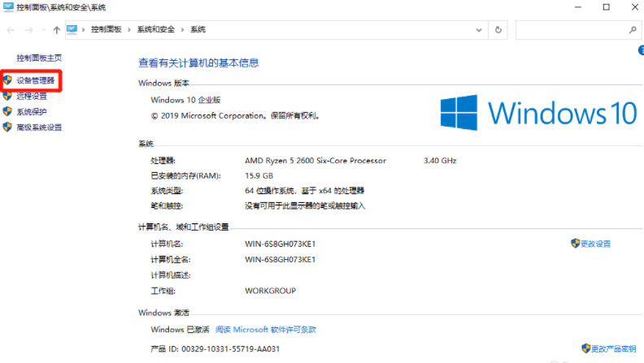The width and height of the screenshot is (644, 363).
Task: Open the recent locations dropdown arrow
Action: [44, 30]
